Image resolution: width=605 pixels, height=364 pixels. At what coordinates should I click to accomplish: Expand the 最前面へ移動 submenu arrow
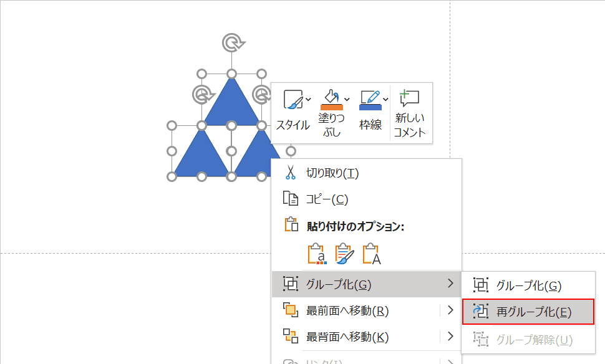[450, 310]
